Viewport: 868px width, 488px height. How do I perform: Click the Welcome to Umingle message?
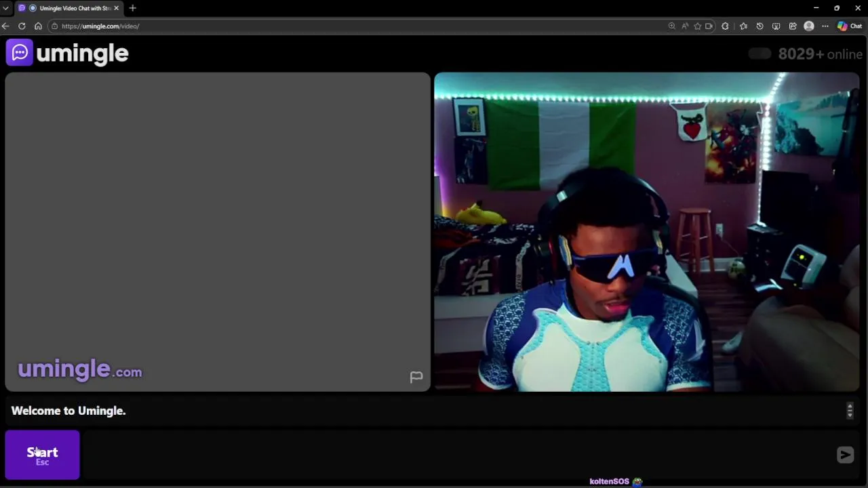pos(68,411)
